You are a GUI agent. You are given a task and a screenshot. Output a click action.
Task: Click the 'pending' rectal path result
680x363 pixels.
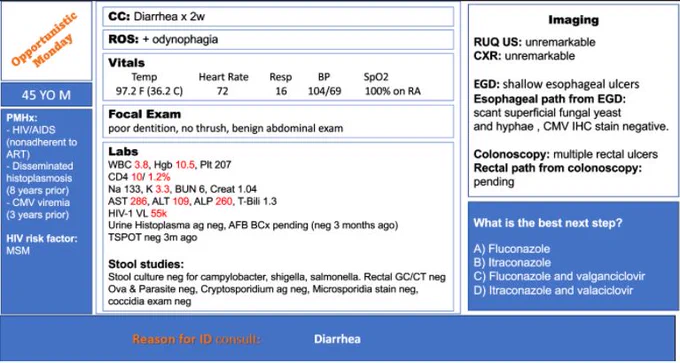tap(494, 182)
